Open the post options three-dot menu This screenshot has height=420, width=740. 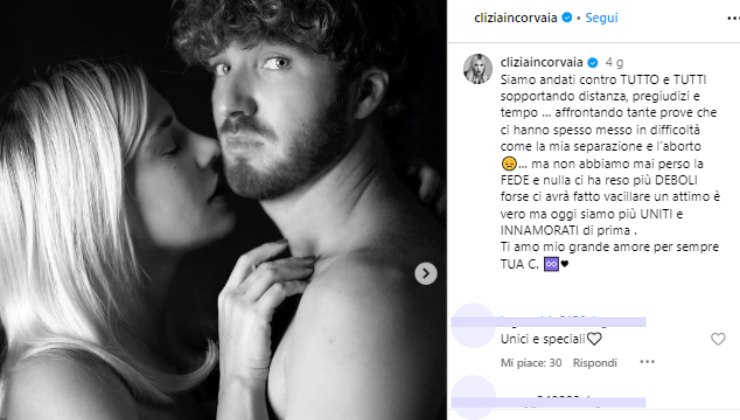(x=734, y=18)
